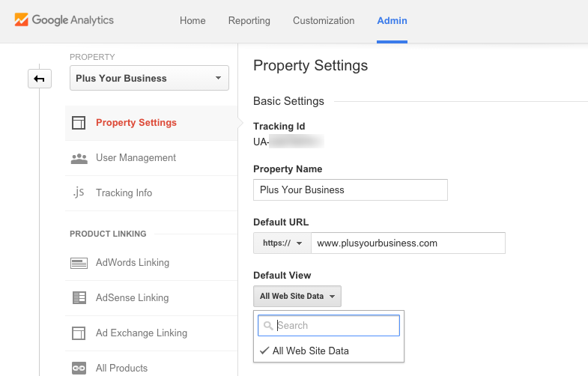Click the checkmark beside All Web Site Data
This screenshot has width=588, height=376.
(x=264, y=351)
